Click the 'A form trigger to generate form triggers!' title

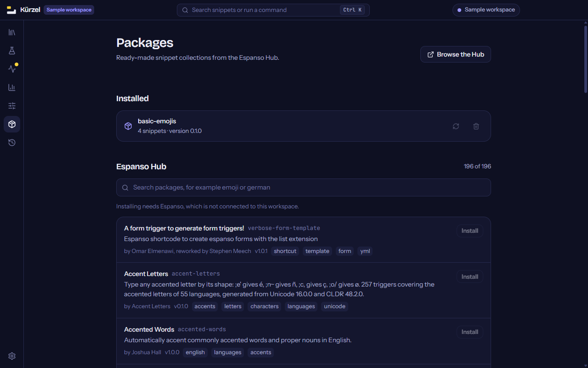point(184,228)
